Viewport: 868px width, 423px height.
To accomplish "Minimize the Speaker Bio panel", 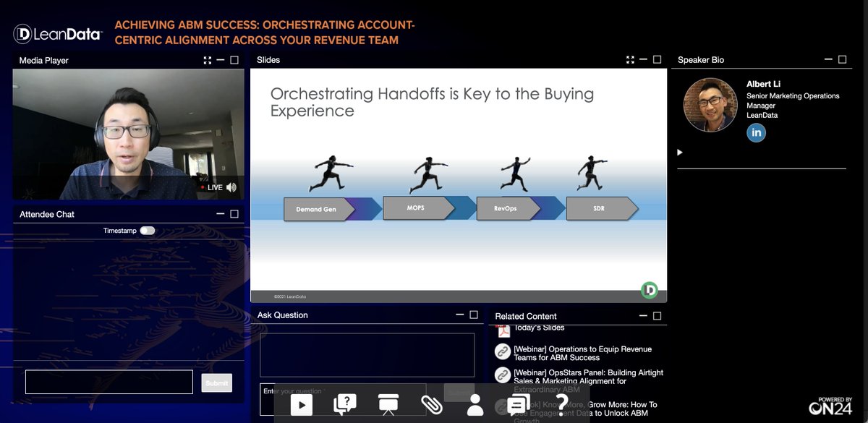I will pos(828,59).
